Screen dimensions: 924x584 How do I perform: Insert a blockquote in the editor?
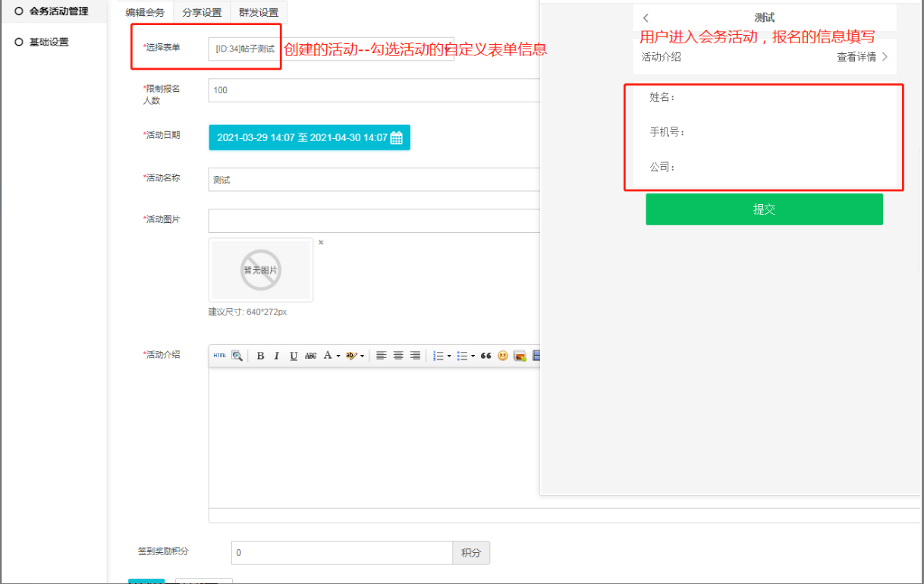(x=486, y=356)
